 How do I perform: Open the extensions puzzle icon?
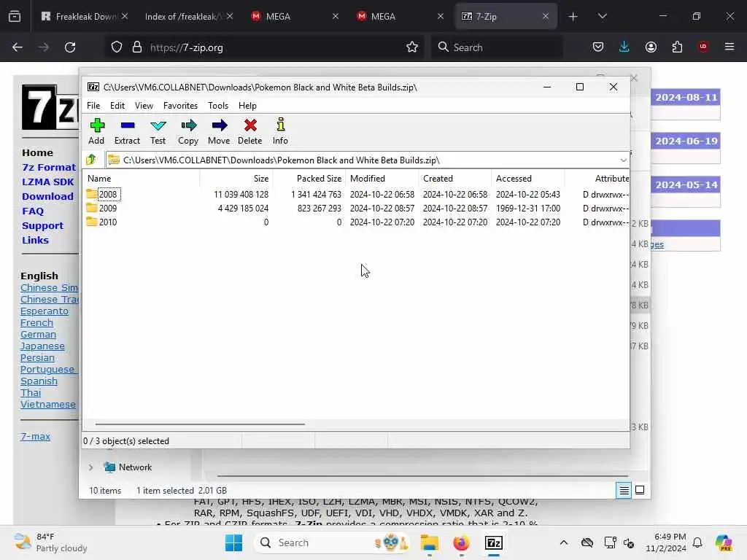677,47
